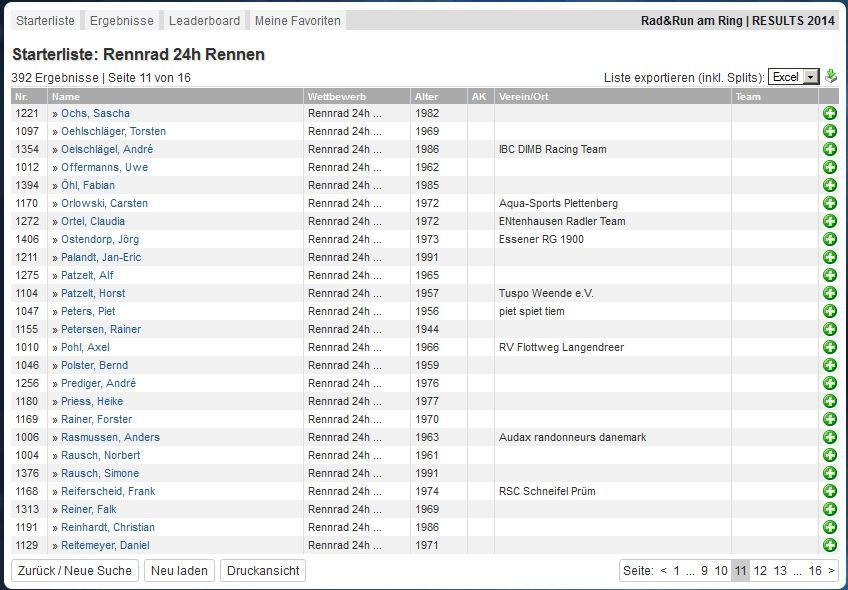Switch to the Ergebnisse tab
The height and width of the screenshot is (590, 848).
click(x=122, y=20)
